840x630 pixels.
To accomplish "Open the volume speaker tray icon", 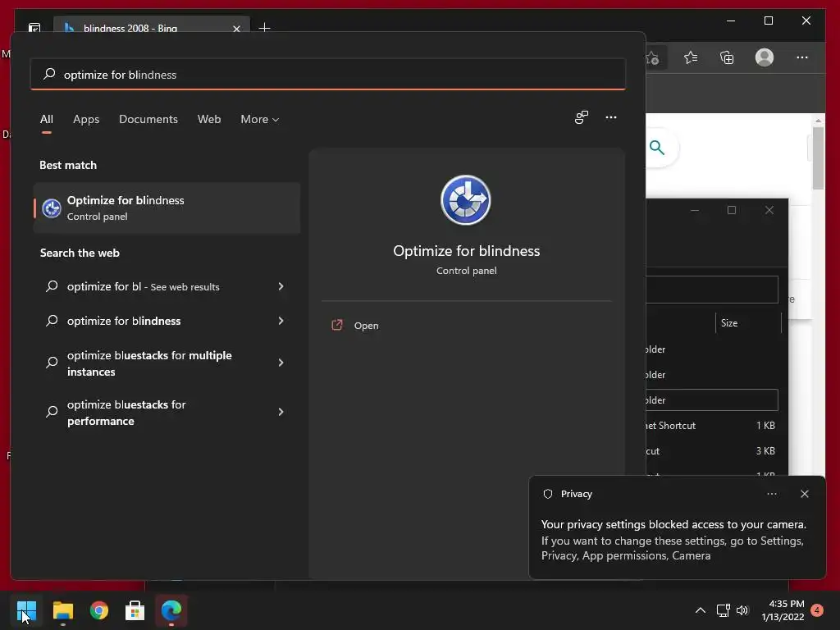I will coord(742,610).
